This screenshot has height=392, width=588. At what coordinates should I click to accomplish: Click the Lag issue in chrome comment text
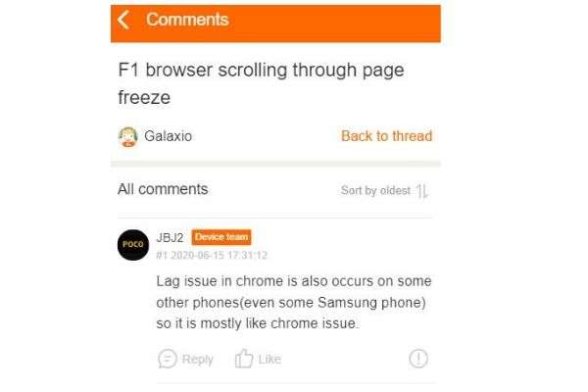pos(294,303)
